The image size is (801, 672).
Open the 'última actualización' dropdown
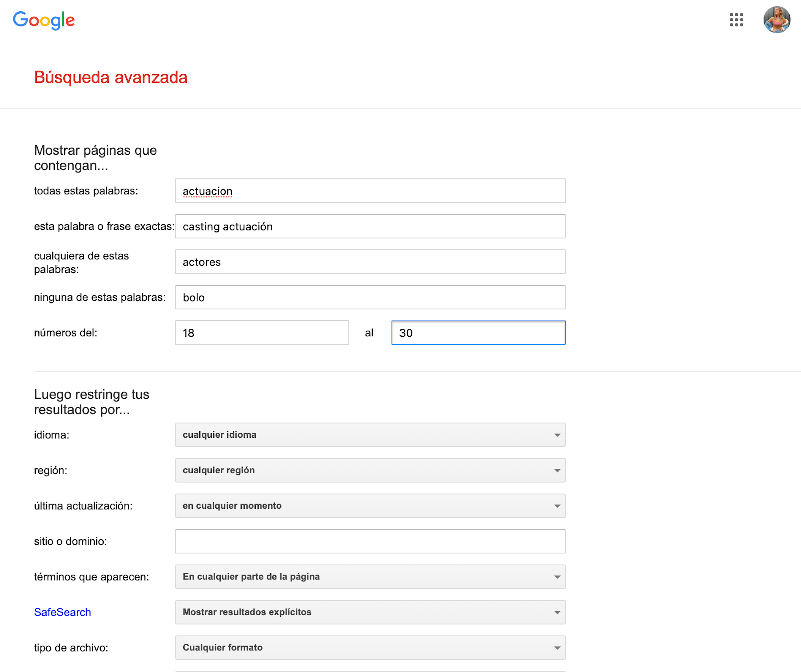[370, 506]
